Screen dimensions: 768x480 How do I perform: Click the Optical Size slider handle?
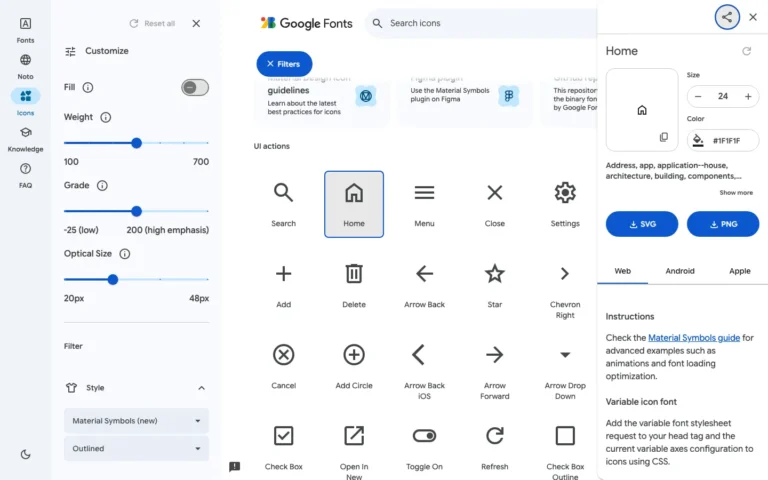click(x=113, y=279)
